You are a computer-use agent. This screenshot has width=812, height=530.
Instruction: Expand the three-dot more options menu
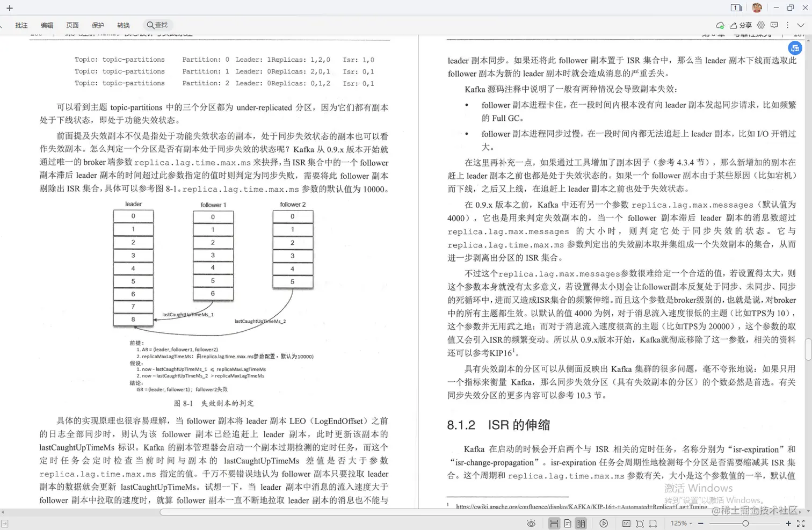click(787, 25)
